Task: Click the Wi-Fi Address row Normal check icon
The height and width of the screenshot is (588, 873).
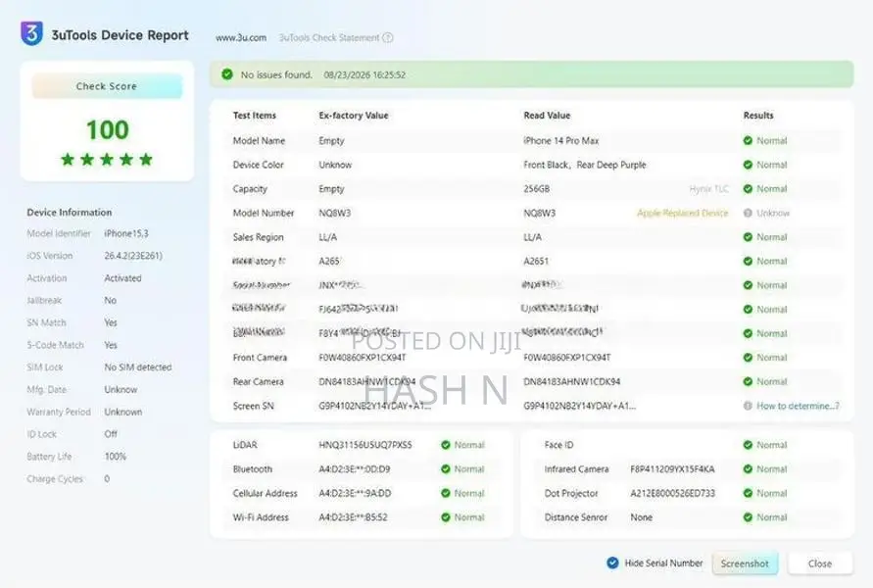Action: click(x=446, y=517)
